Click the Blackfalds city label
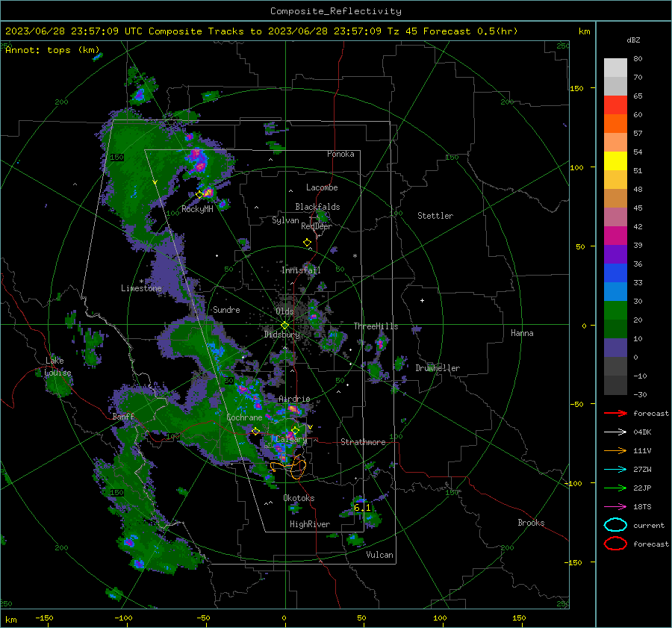 pyautogui.click(x=317, y=207)
